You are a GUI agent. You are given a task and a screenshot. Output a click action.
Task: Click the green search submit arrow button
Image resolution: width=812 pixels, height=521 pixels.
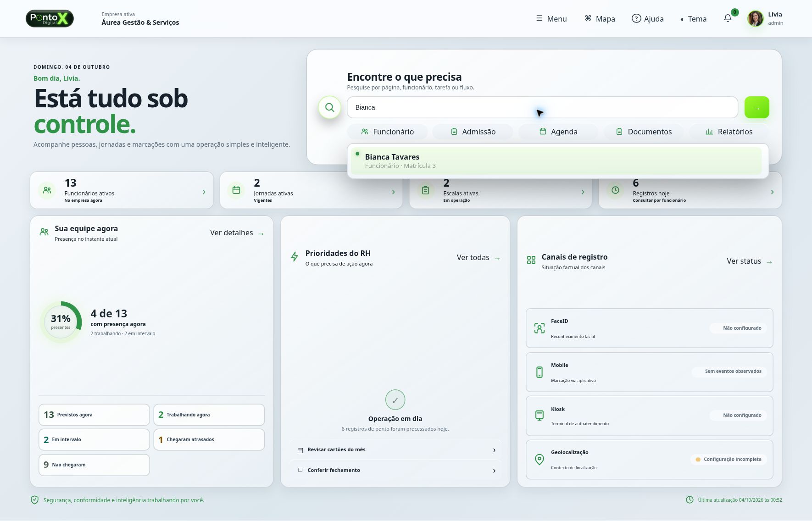tap(756, 107)
